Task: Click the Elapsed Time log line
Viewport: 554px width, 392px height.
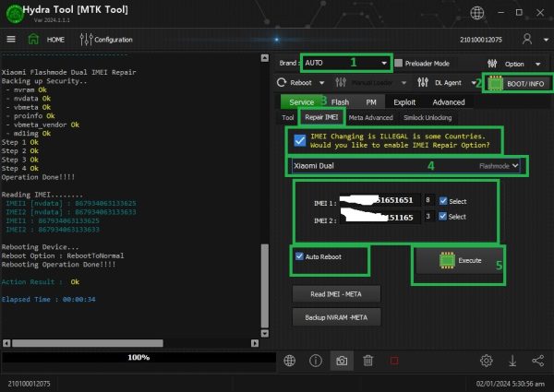Action: (48, 299)
